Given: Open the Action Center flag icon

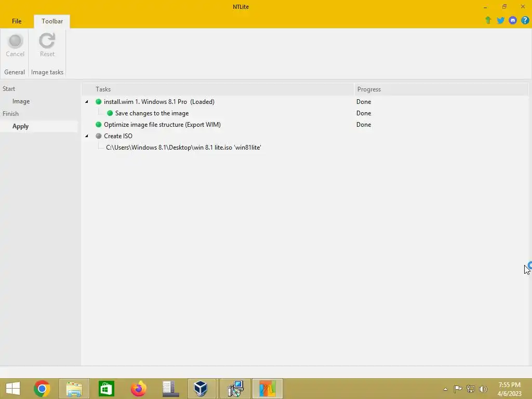Looking at the screenshot, I should coord(458,389).
